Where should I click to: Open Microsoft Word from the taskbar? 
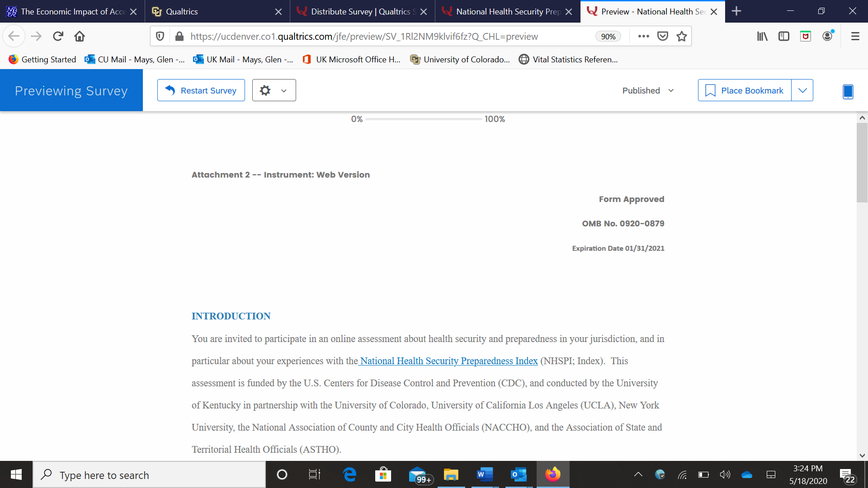[x=485, y=474]
